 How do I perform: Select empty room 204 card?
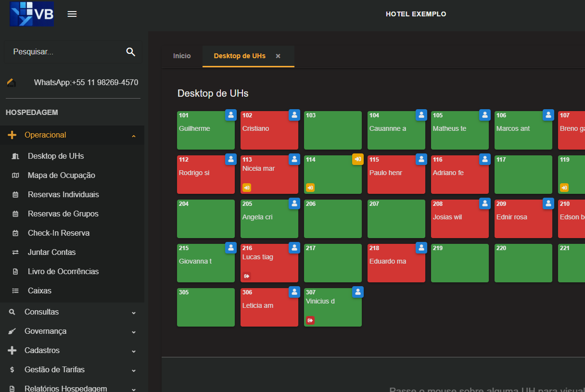206,219
